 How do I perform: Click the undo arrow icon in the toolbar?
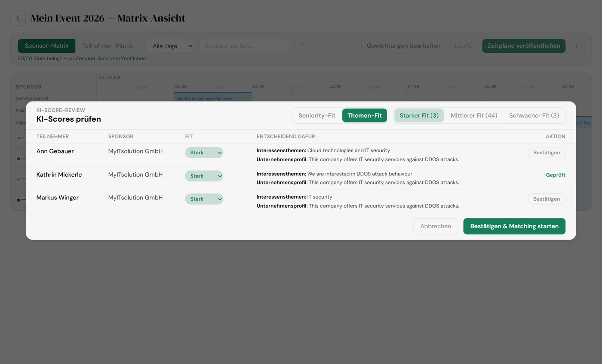(x=302, y=46)
